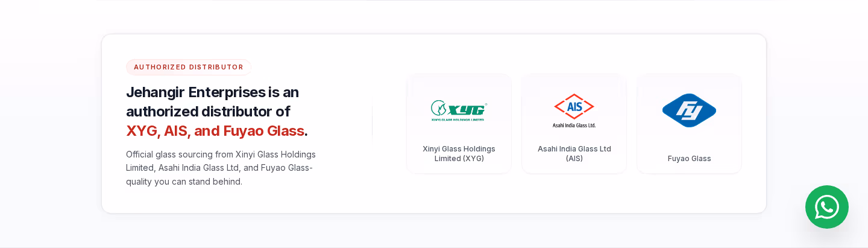
Task: Select the Fuyao Glass caption
Action: click(x=689, y=158)
